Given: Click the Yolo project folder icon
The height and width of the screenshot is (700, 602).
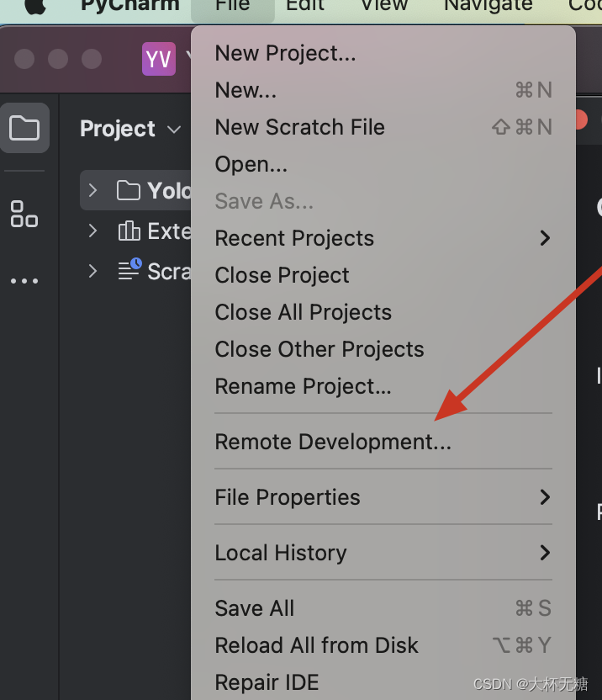Looking at the screenshot, I should click(x=129, y=190).
